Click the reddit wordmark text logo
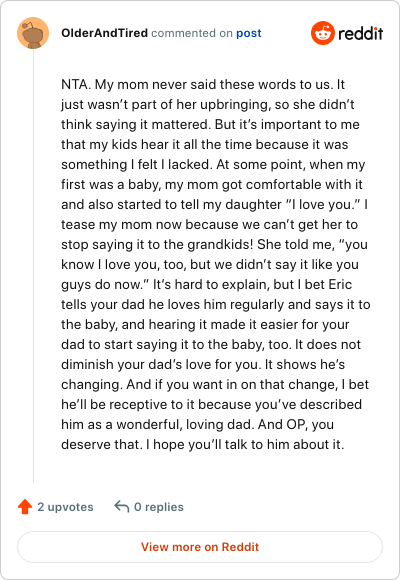The image size is (400, 580). pos(360,33)
